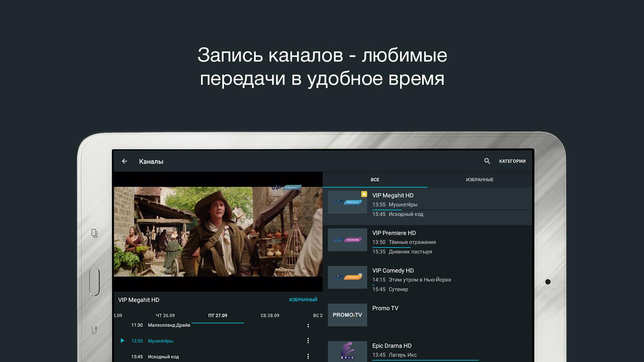Play the Мушкетёры program via play icon
Viewport: 644px width, 362px height.
[x=122, y=341]
